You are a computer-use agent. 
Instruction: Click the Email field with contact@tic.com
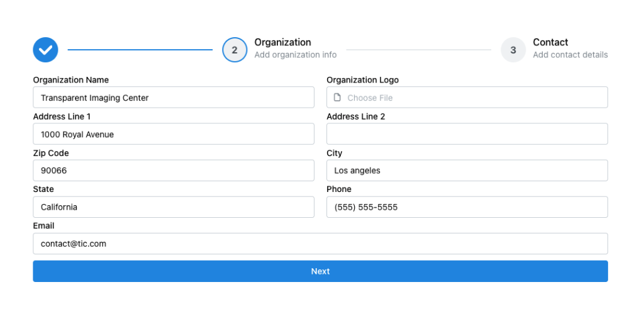(320, 244)
